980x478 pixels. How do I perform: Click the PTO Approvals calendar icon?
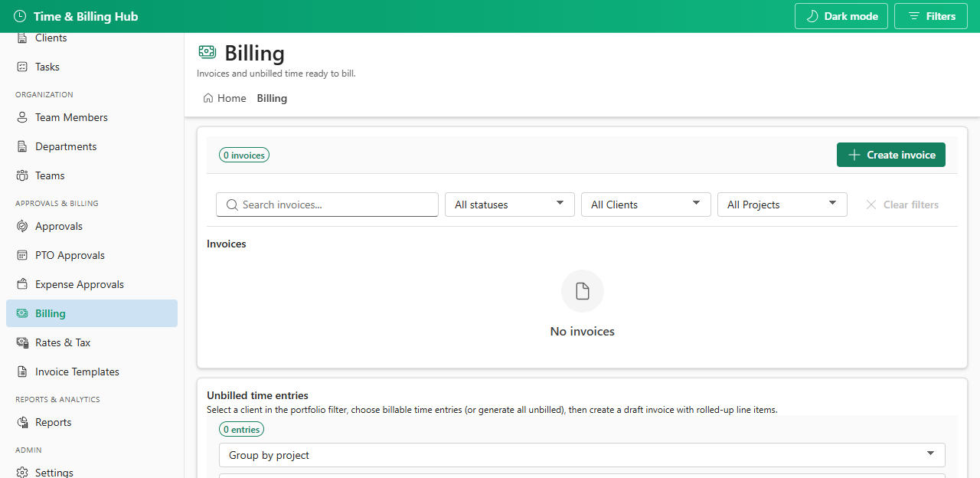pos(22,255)
